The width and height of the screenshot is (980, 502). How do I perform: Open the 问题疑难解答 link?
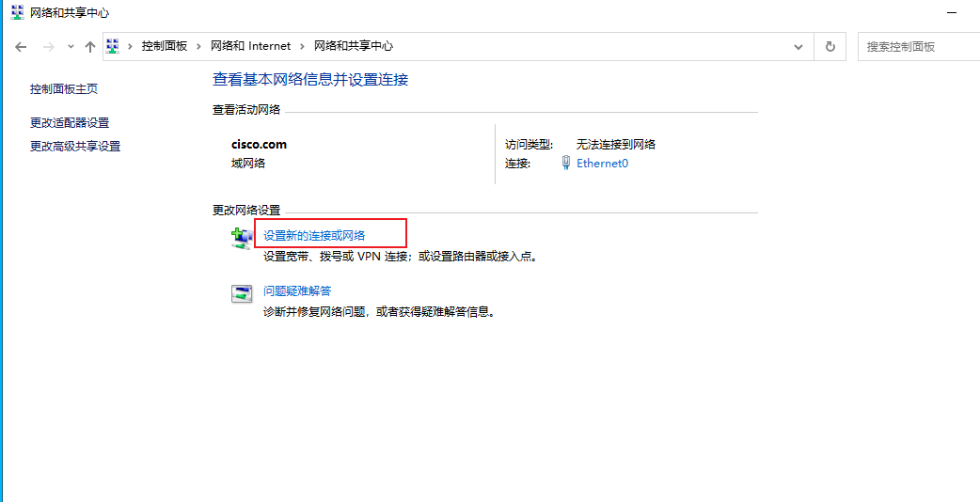click(297, 291)
